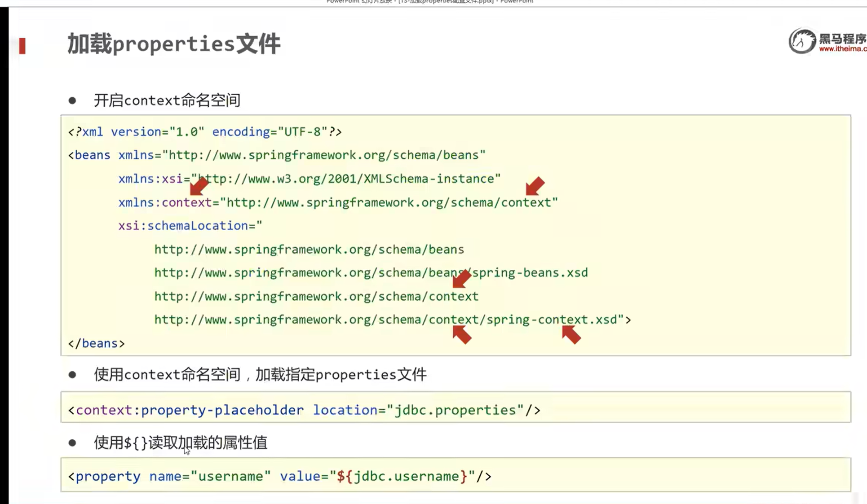Image resolution: width=867 pixels, height=504 pixels.
Task: Click the ${jdbc.username} placeholder value
Action: tap(402, 476)
